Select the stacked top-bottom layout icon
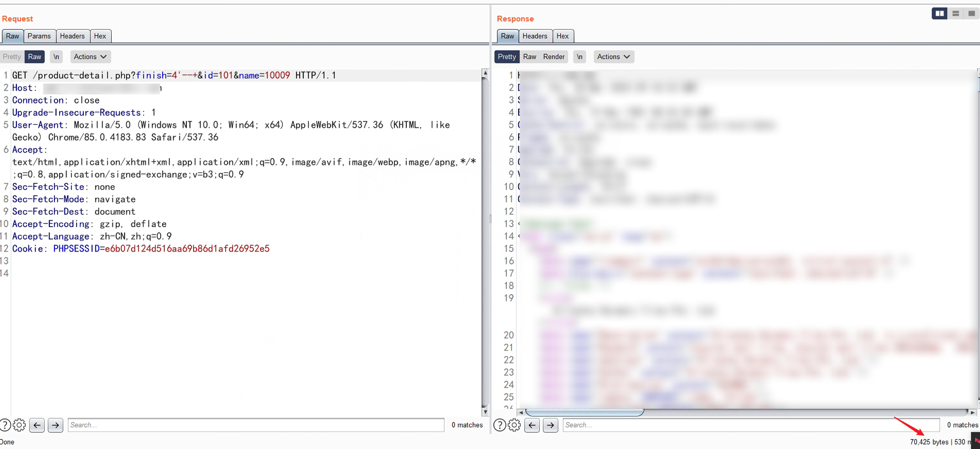 [956, 14]
